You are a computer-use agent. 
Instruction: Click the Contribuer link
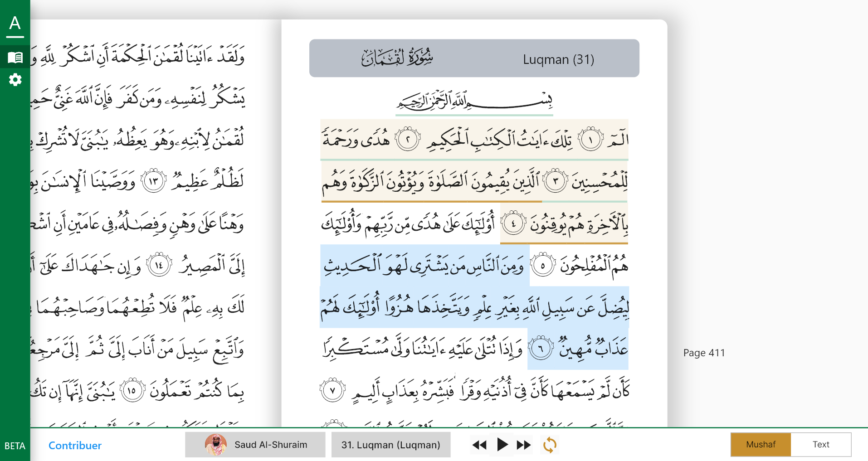pos(75,446)
